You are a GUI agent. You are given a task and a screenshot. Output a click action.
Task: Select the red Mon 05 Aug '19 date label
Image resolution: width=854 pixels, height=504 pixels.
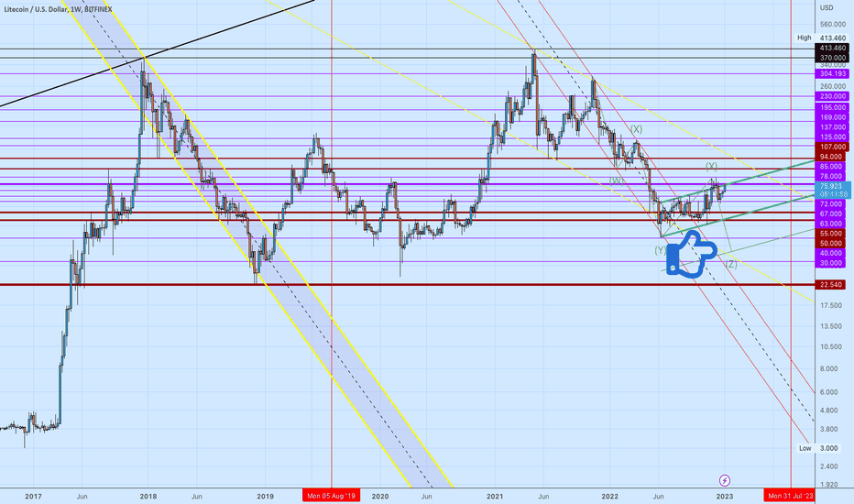(x=331, y=496)
